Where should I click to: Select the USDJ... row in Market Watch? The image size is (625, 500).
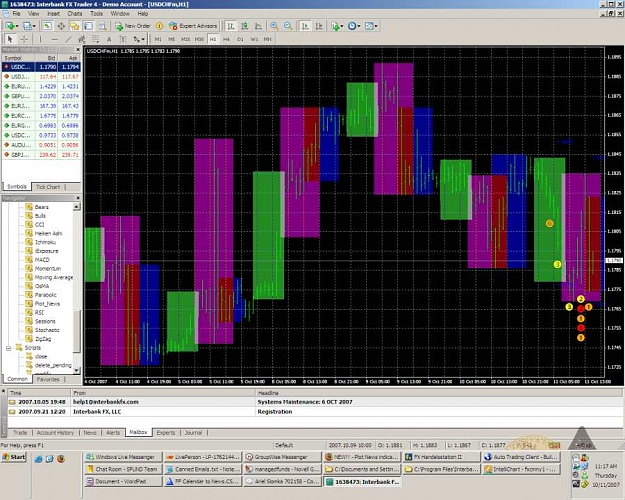pos(41,77)
